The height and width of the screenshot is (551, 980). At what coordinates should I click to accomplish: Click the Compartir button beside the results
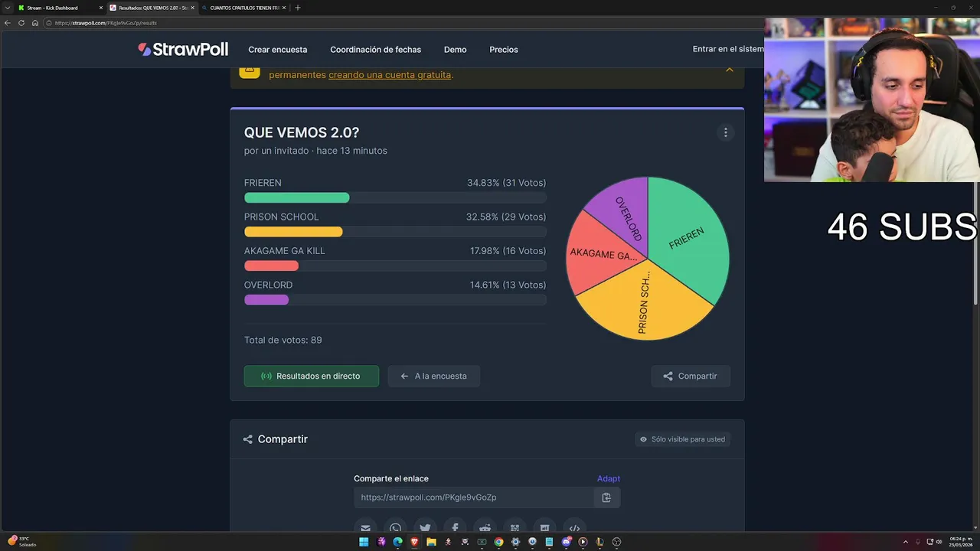(x=691, y=376)
